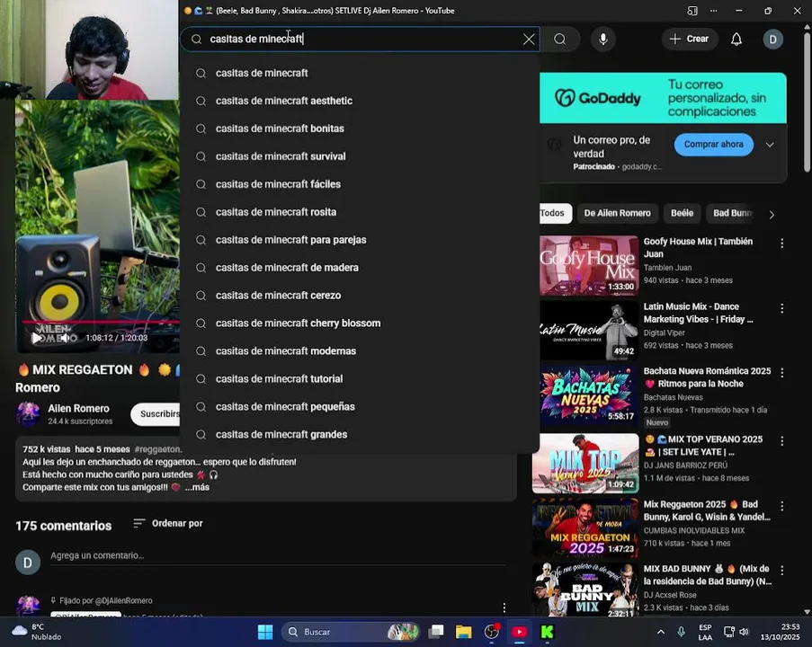Image resolution: width=812 pixels, height=647 pixels.
Task: Open the account avatar D menu
Action: pos(772,40)
